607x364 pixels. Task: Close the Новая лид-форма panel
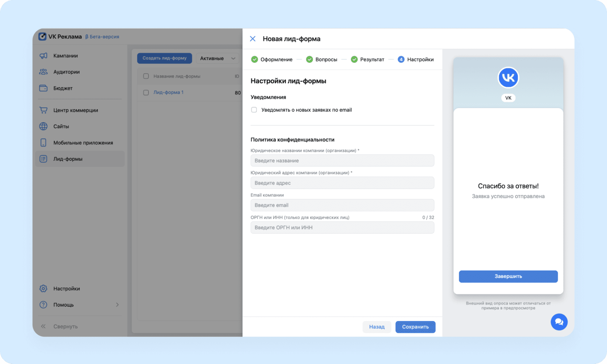coord(253,39)
